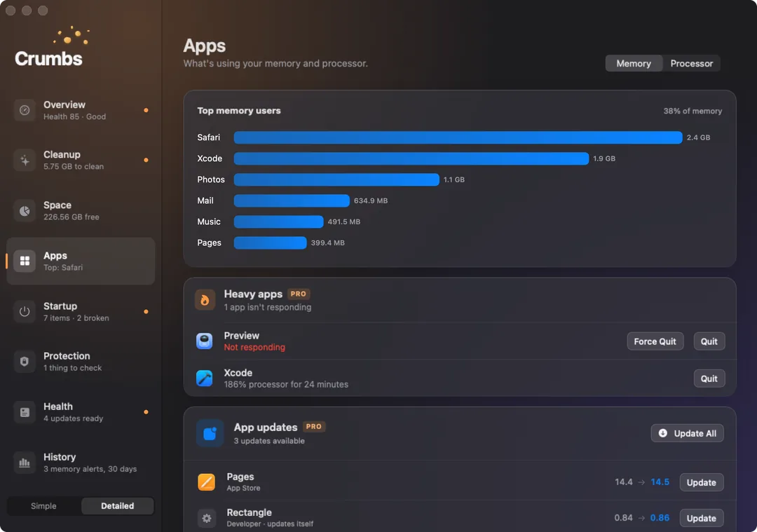Click the Startup power icon
The height and width of the screenshot is (532, 757).
pyautogui.click(x=25, y=312)
